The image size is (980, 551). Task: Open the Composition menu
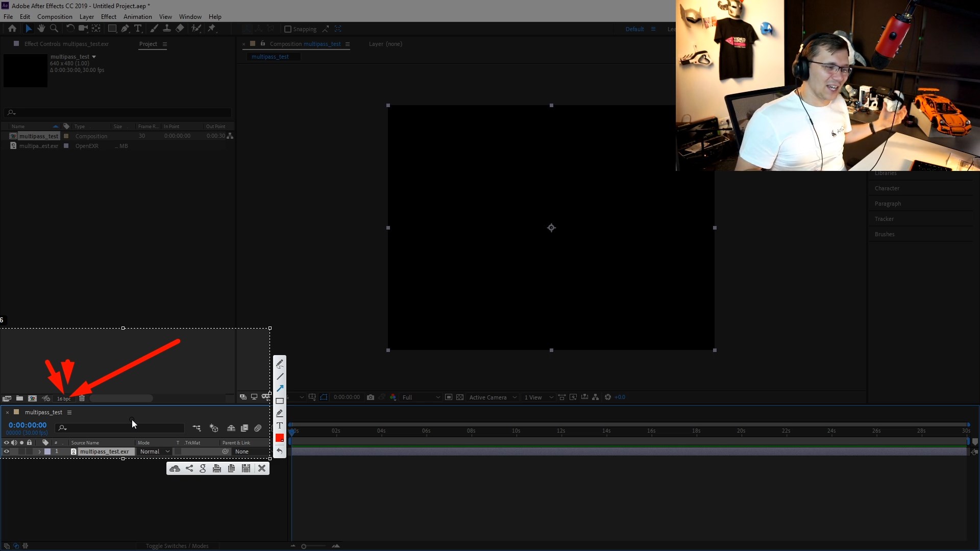tap(55, 17)
